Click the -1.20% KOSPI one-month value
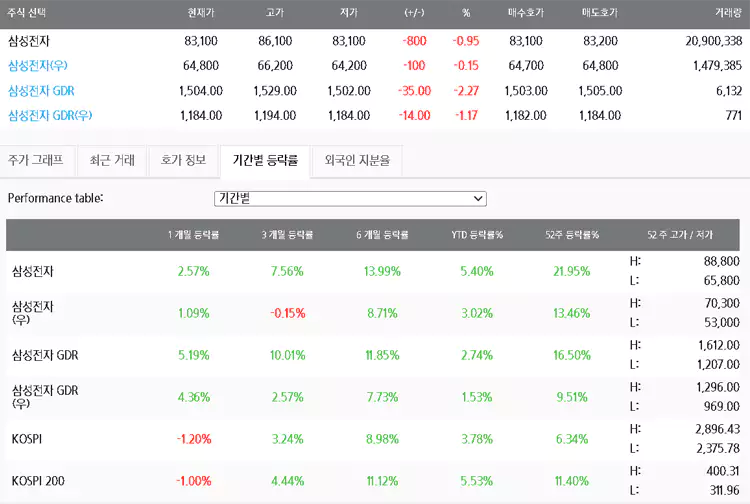 194,439
